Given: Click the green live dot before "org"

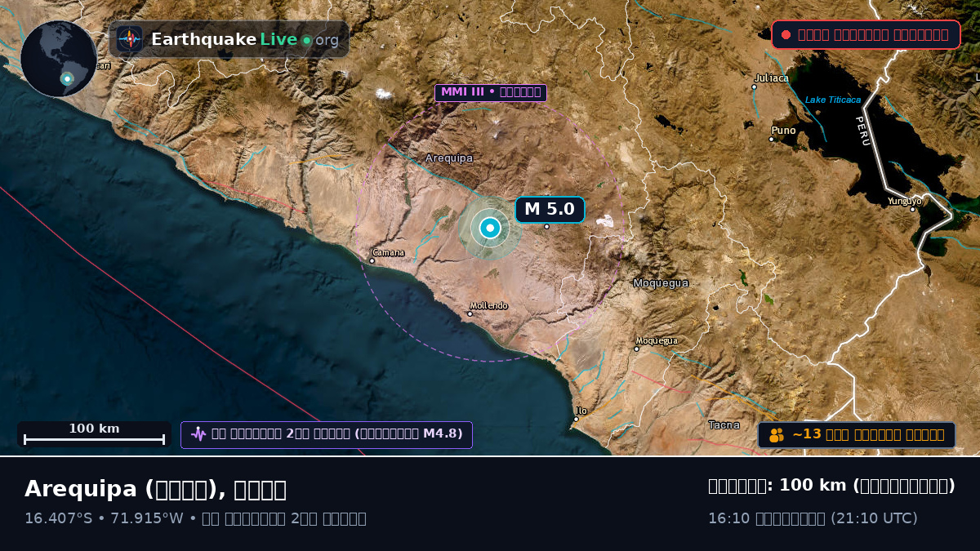Looking at the screenshot, I should [x=307, y=40].
